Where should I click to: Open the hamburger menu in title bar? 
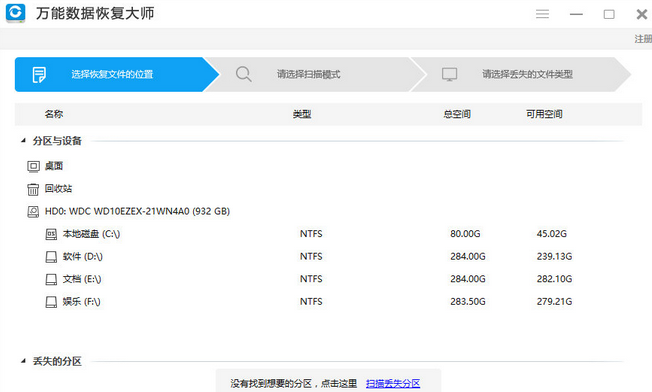click(x=542, y=14)
